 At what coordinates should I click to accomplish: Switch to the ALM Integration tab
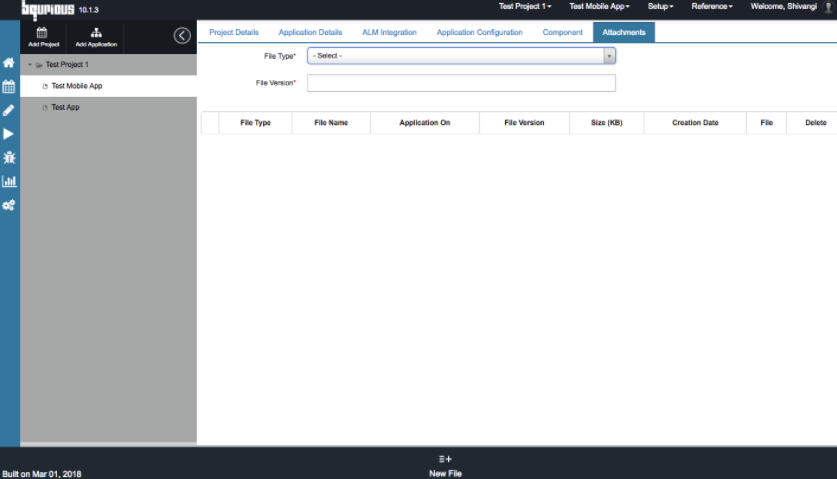pos(389,33)
